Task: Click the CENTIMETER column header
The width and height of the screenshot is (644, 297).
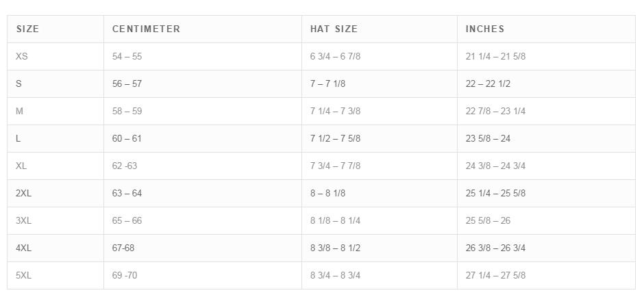Action: tap(146, 29)
